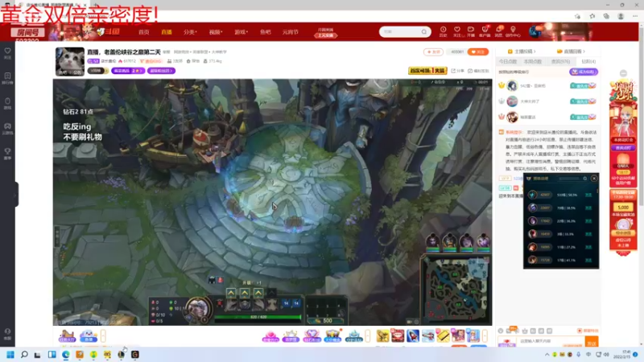Open the sidebar 排行榜 ranking icon
This screenshot has height=362, width=644.
[7, 78]
